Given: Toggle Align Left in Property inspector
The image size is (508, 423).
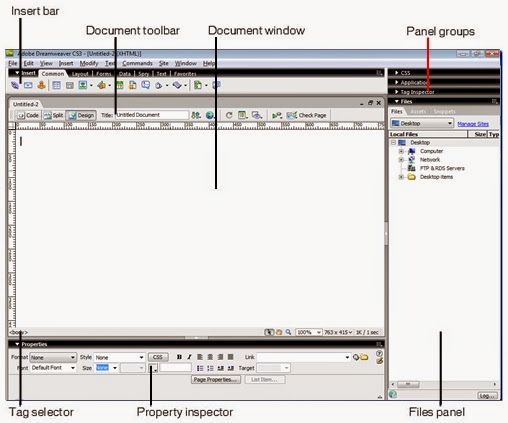Looking at the screenshot, I should (x=200, y=357).
